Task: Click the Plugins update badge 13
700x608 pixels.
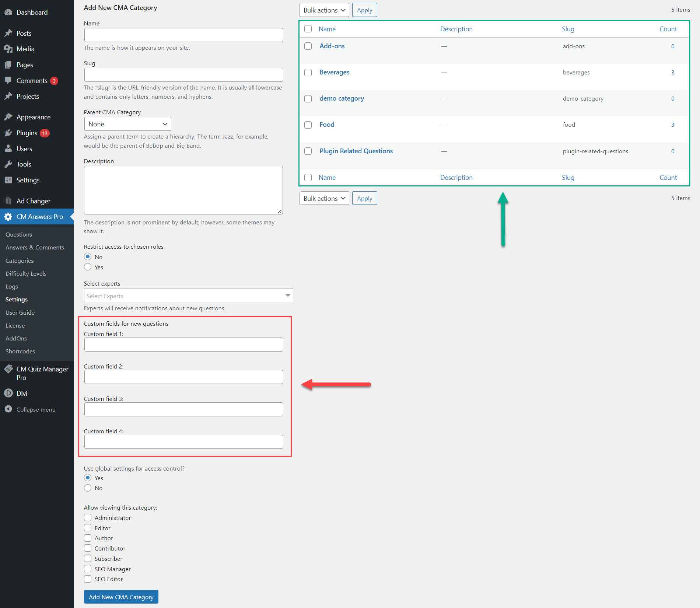Action: [45, 133]
